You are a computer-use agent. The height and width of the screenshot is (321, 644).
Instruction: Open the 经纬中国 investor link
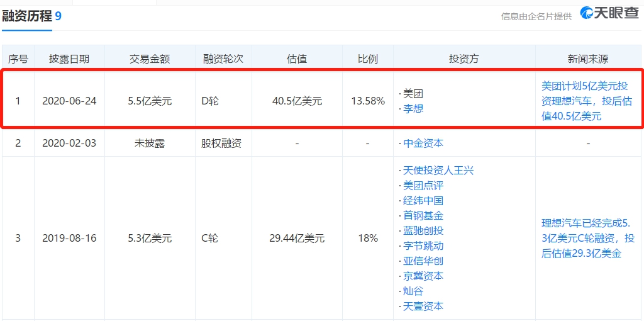[423, 201]
